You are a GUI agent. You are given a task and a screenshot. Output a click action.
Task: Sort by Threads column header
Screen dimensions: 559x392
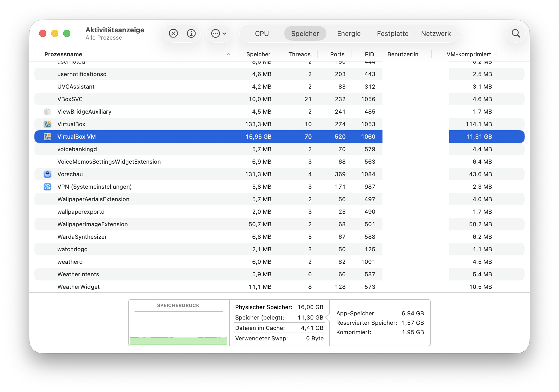tap(299, 54)
